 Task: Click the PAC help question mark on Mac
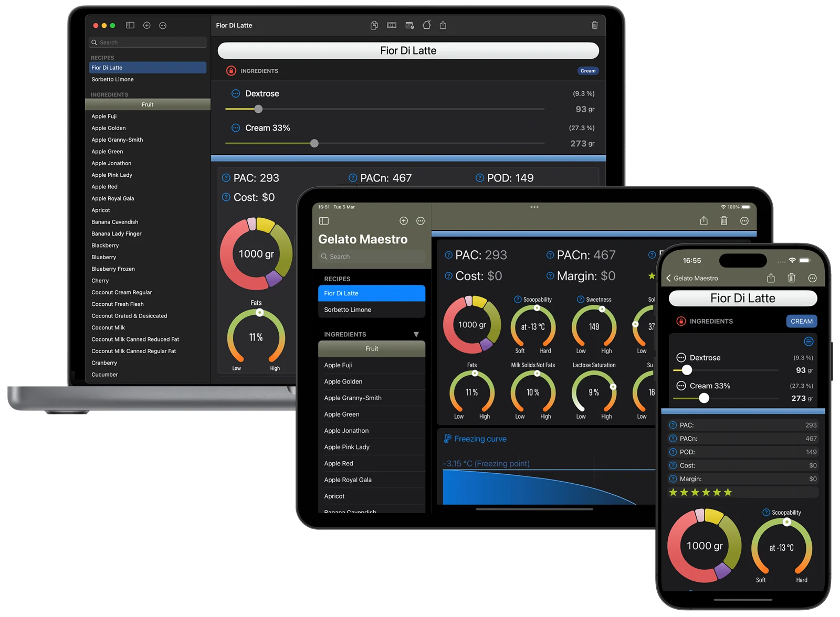pos(226,178)
